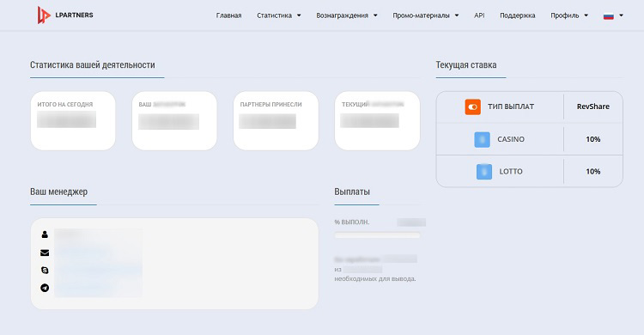The image size is (644, 335).
Task: Click the orange payout type toggle icon
Action: (473, 107)
